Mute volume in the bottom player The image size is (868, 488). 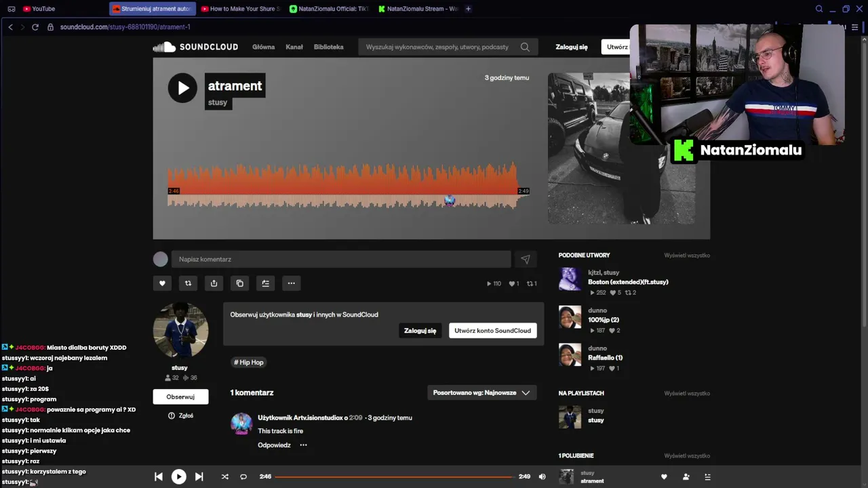542,476
